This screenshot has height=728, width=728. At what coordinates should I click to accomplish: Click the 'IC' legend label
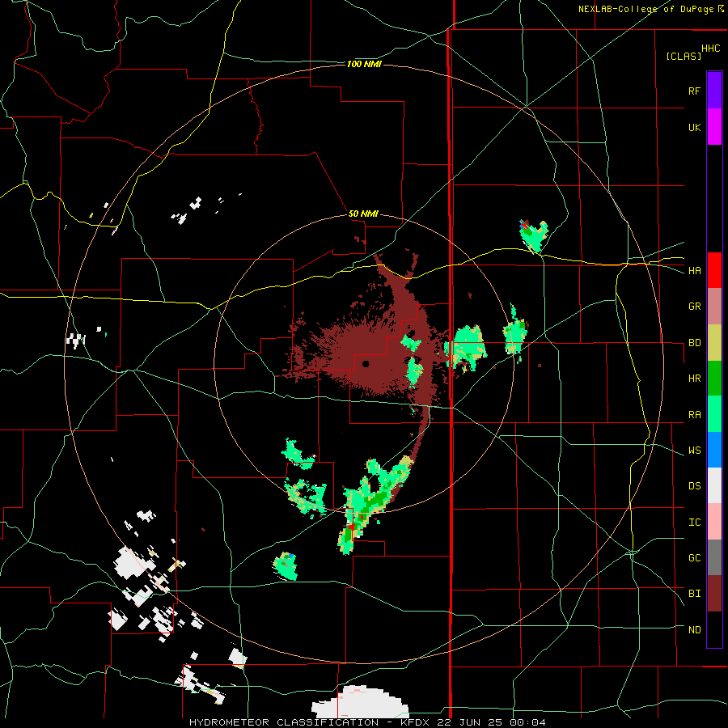point(694,523)
